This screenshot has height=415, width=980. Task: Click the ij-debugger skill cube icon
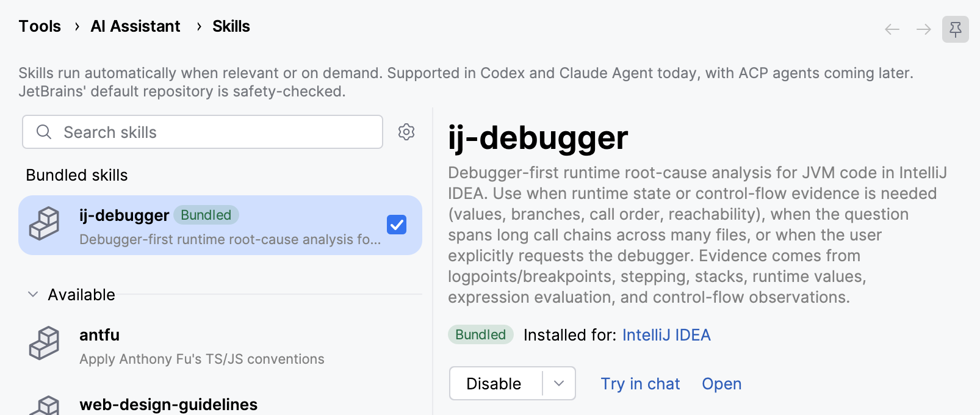[45, 223]
